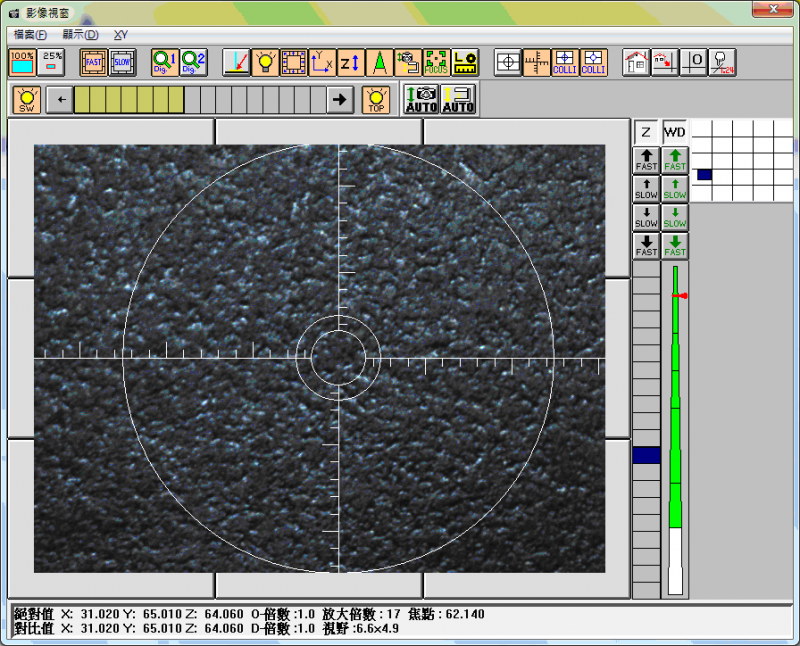Decrease brightness with the left arrow
The width and height of the screenshot is (800, 646).
[x=60, y=100]
